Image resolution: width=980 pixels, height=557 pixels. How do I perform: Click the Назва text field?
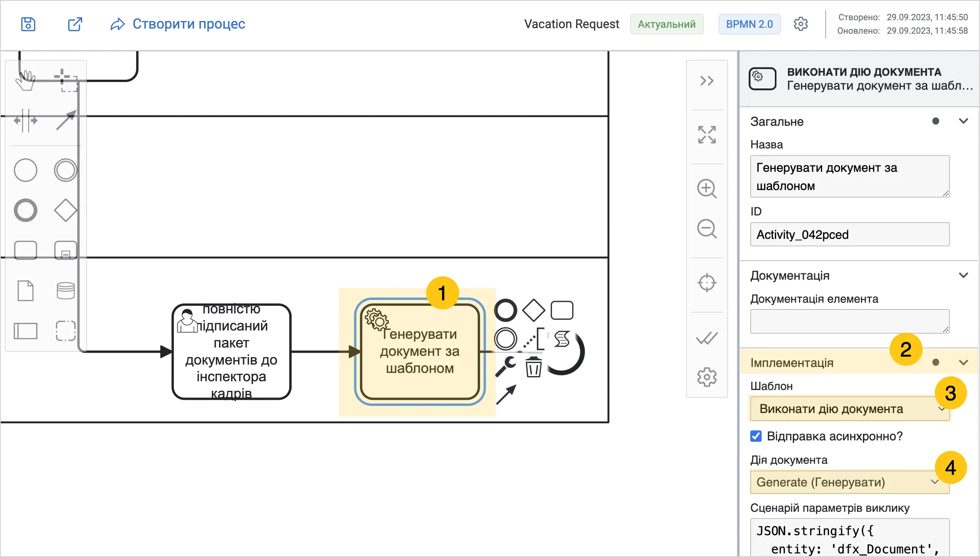[x=849, y=176]
